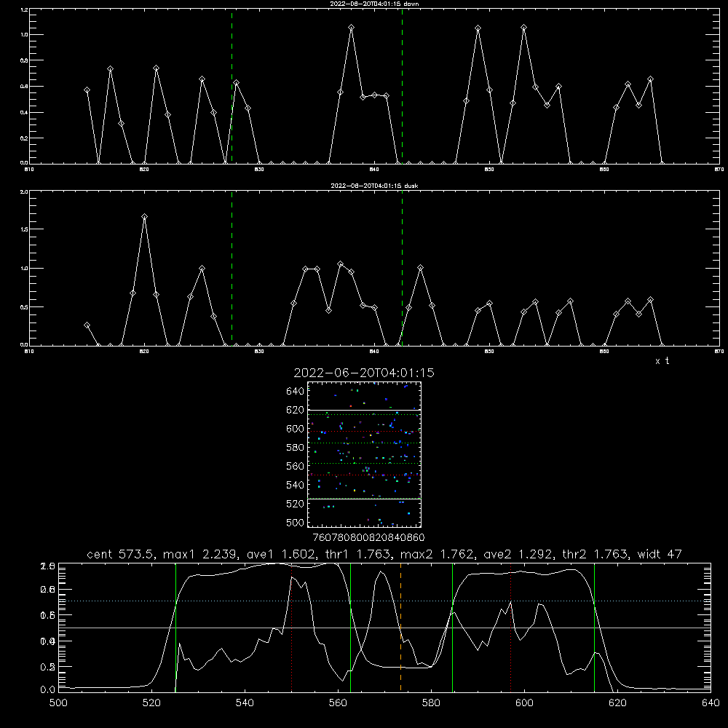Image resolution: width=728 pixels, height=728 pixels.
Task: Click the highest diamond peak in dusk plot
Action: pyautogui.click(x=144, y=216)
